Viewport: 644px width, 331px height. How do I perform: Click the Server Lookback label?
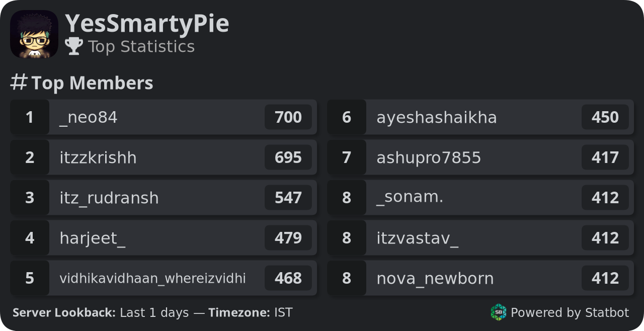(x=64, y=313)
